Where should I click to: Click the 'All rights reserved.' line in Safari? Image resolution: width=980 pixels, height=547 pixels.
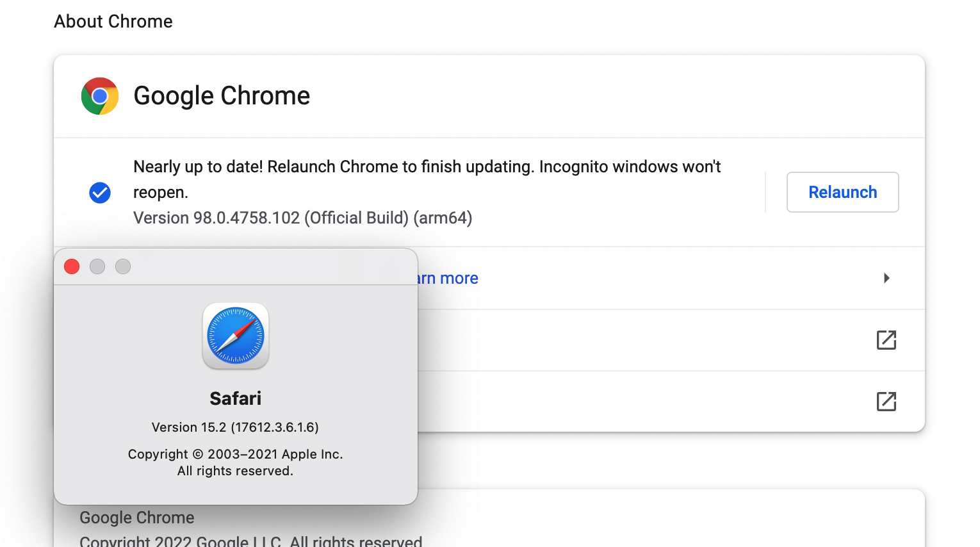tap(236, 471)
